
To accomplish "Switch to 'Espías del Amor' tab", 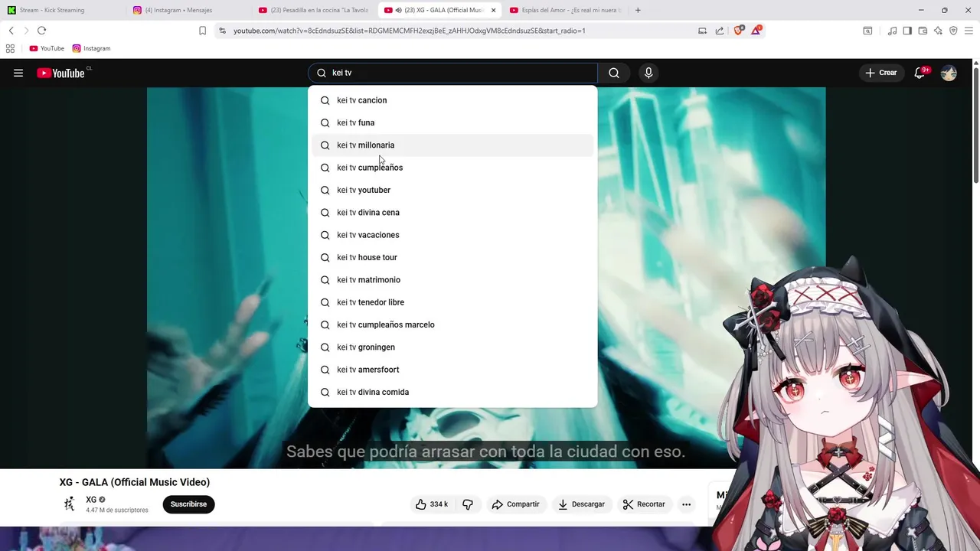I will pyautogui.click(x=565, y=10).
